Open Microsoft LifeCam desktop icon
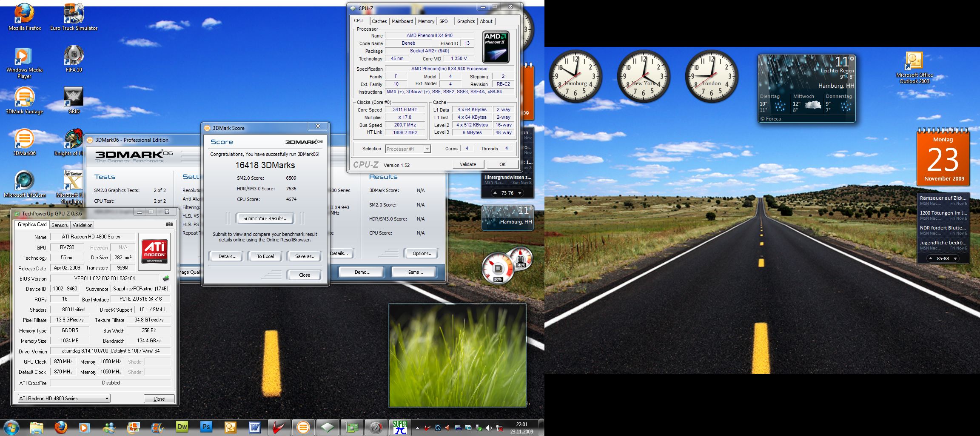The image size is (980, 436). pyautogui.click(x=24, y=184)
